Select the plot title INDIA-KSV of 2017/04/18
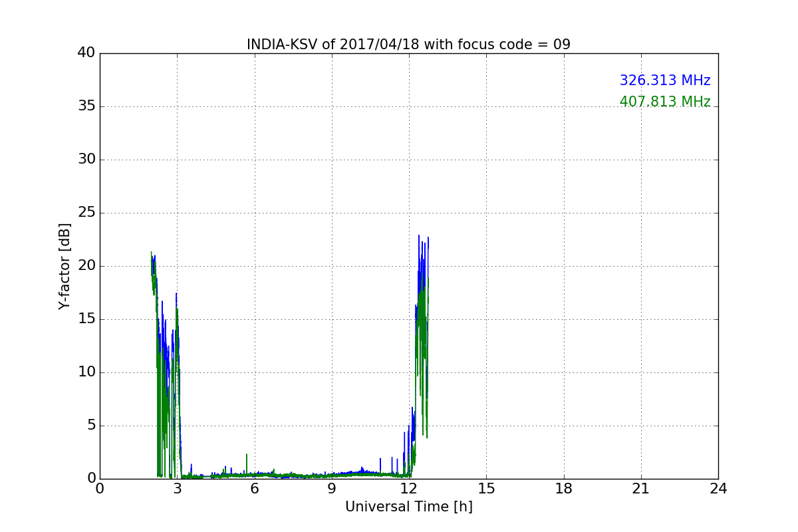798x532 pixels. tap(408, 45)
